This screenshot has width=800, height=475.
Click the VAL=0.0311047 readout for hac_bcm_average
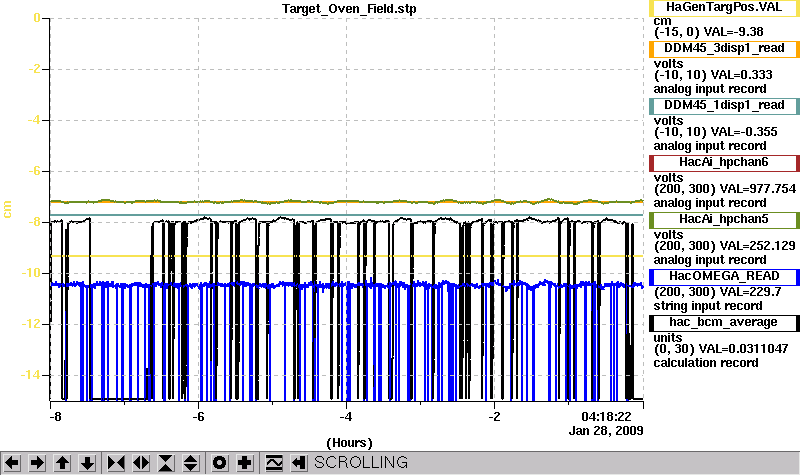pyautogui.click(x=743, y=349)
